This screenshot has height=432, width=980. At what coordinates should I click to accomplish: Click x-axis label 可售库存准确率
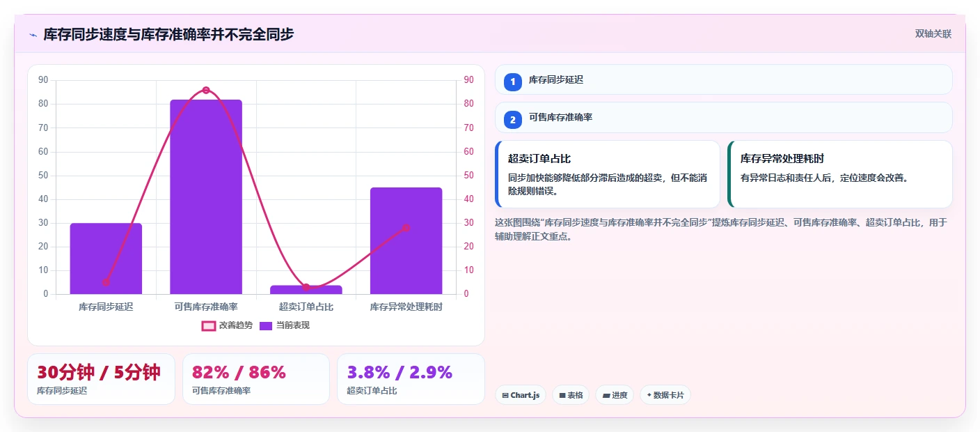(x=206, y=307)
